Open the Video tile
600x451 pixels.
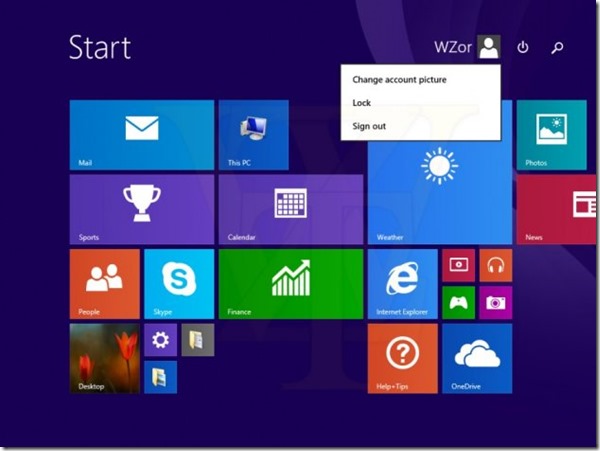[458, 265]
